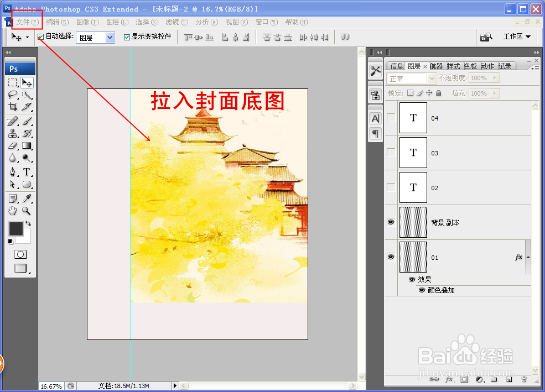Select the History Brush tool
Image resolution: width=545 pixels, height=392 pixels.
coord(27,134)
